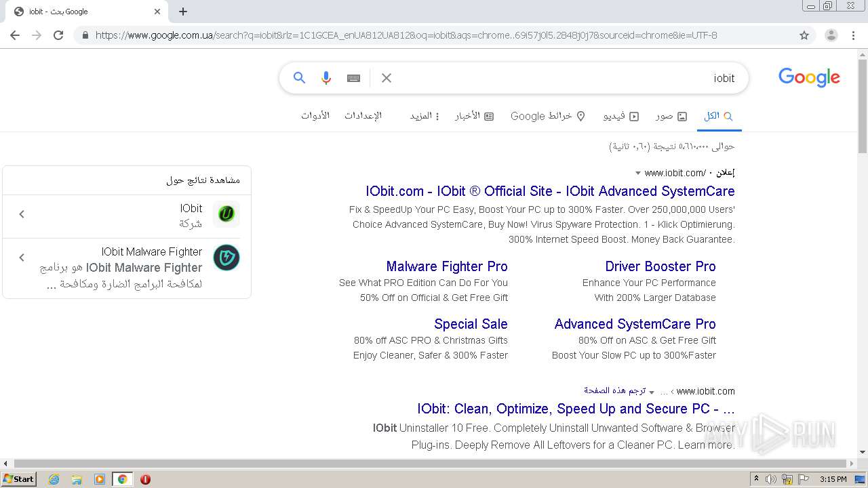Screen dimensions: 868x488
Task: Expand the IObit company panel chevron
Action: pyautogui.click(x=22, y=214)
